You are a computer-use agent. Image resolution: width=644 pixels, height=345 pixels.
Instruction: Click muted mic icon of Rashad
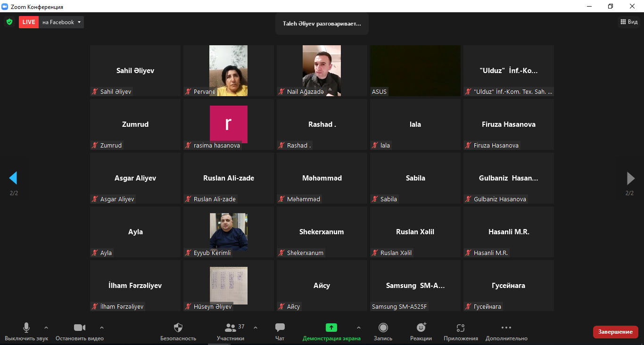(282, 146)
